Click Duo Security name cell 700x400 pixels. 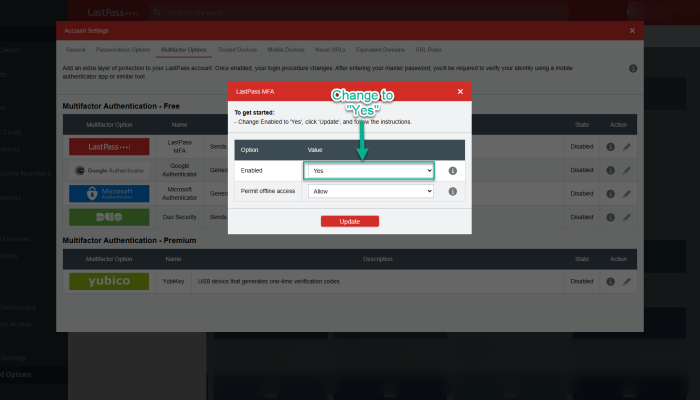(x=179, y=217)
